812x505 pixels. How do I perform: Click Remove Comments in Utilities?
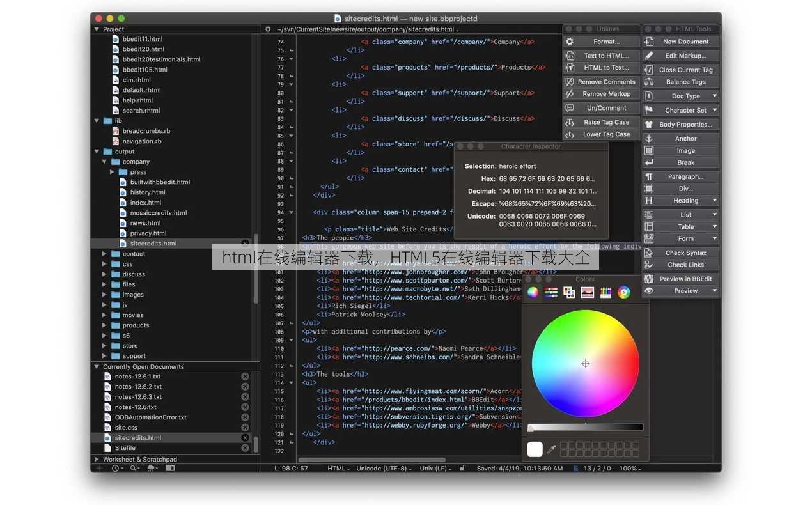tap(601, 82)
